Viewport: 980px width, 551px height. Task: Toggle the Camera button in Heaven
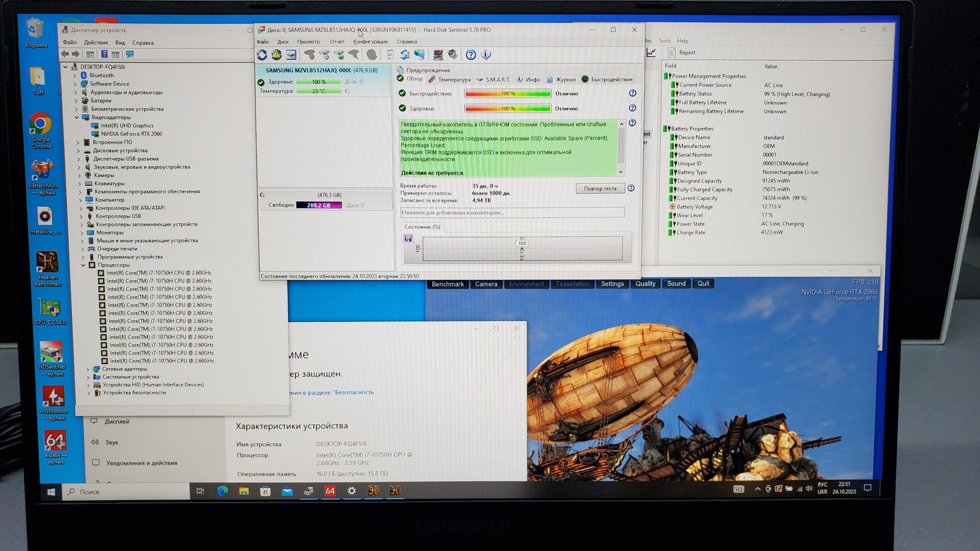pos(486,284)
